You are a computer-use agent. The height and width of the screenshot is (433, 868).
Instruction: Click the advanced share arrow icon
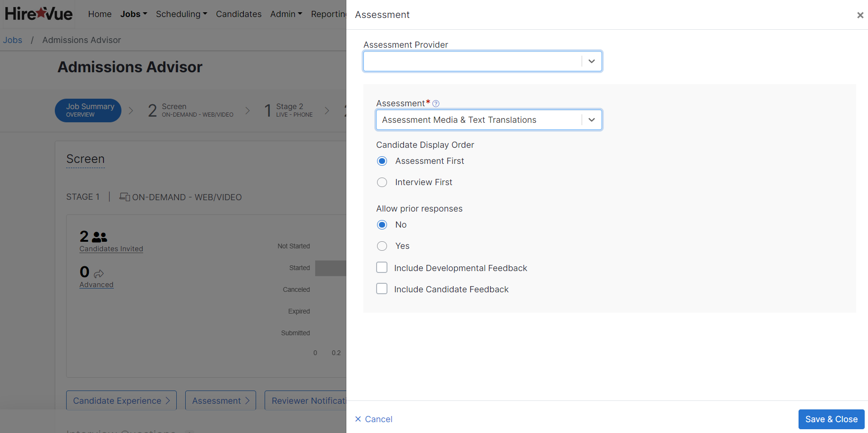[x=99, y=273]
